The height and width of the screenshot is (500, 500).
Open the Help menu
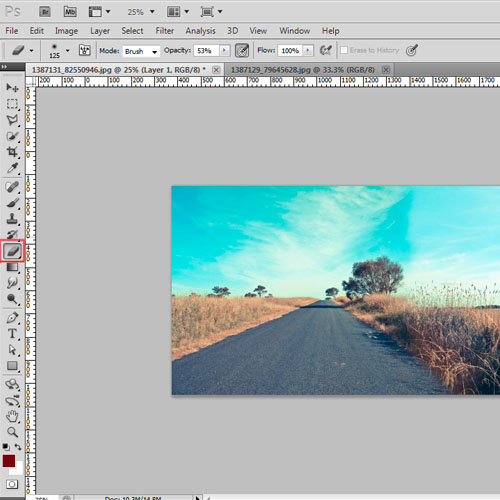(330, 31)
